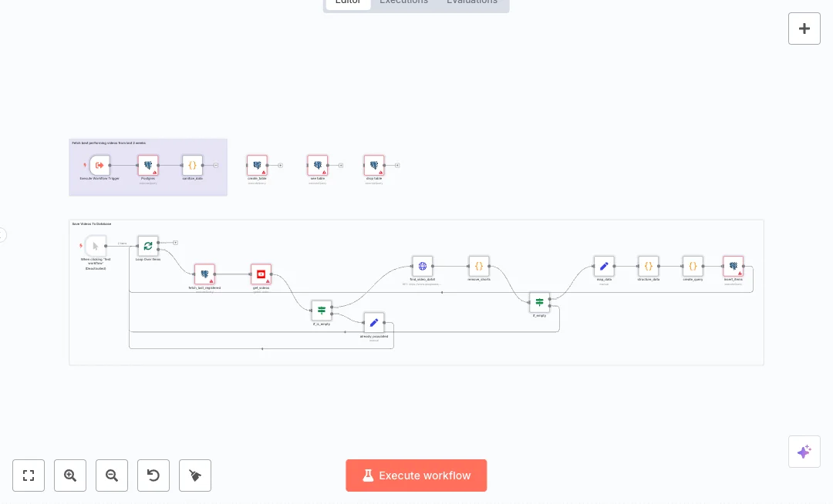Add node after see table output
Viewport: 833px width, 504px height.
340,165
